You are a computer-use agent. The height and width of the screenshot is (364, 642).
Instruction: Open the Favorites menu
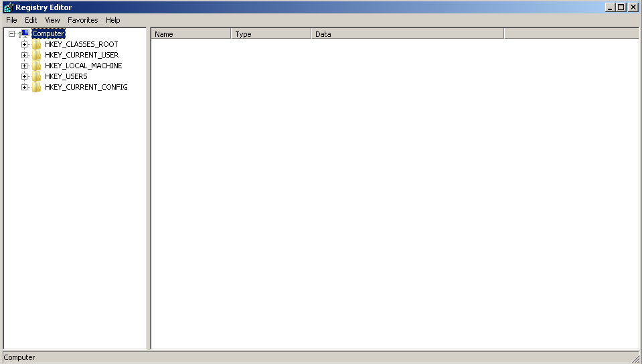coord(83,20)
